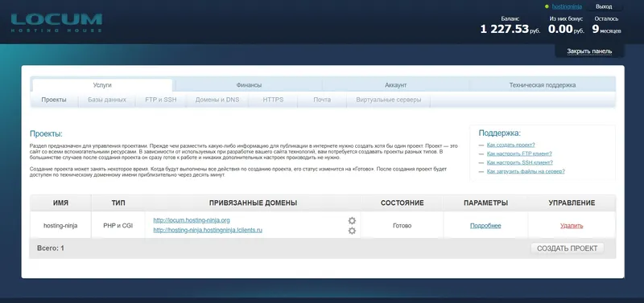
Task: Select the Проекты sub-tab
Action: pyautogui.click(x=54, y=100)
